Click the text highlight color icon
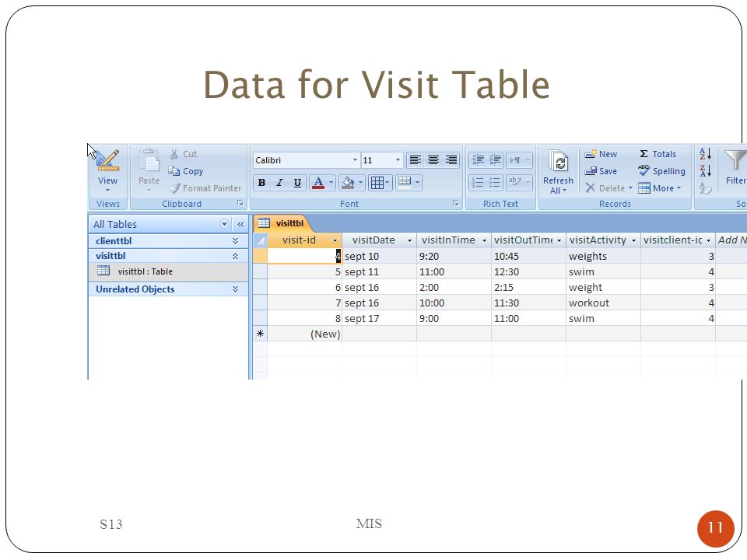 (519, 182)
